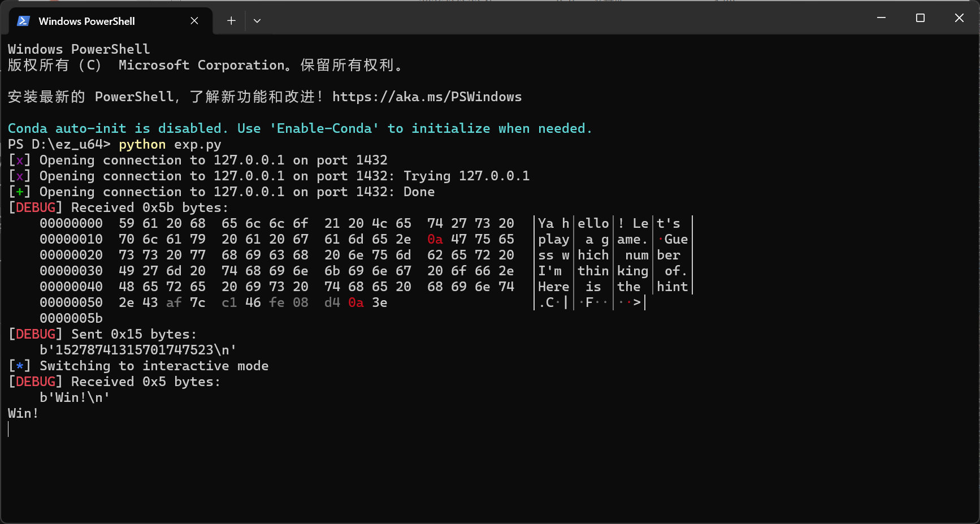Open the https://aka.ms/PSWindows link
Image resolution: width=980 pixels, height=524 pixels.
click(x=427, y=97)
